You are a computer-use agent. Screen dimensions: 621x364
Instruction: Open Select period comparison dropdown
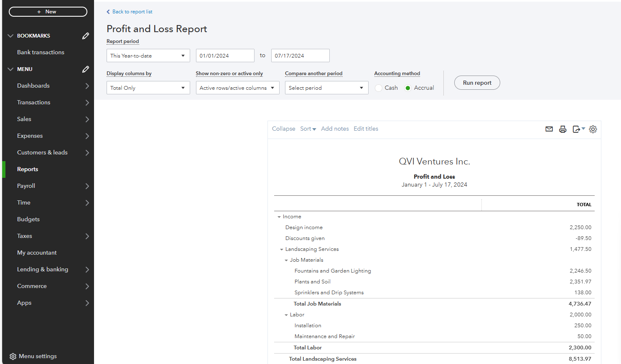click(327, 88)
